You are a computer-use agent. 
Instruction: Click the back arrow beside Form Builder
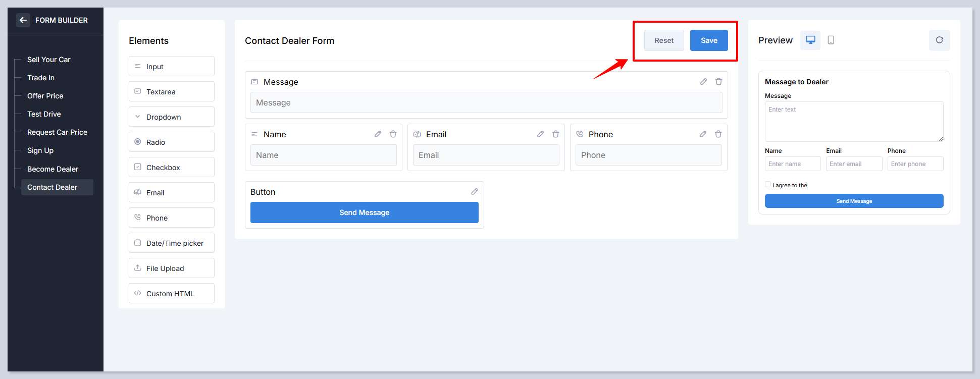[x=23, y=20]
